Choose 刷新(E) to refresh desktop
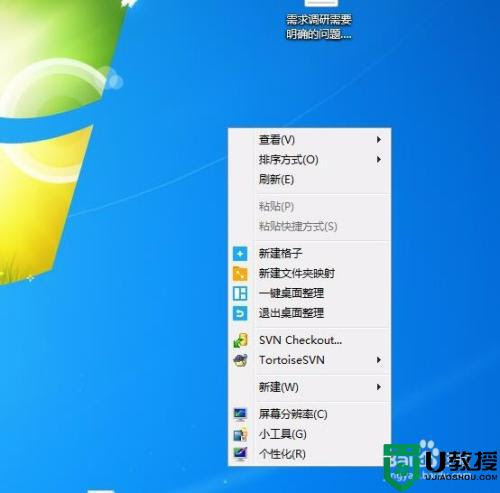The width and height of the screenshot is (500, 493). tap(309, 180)
